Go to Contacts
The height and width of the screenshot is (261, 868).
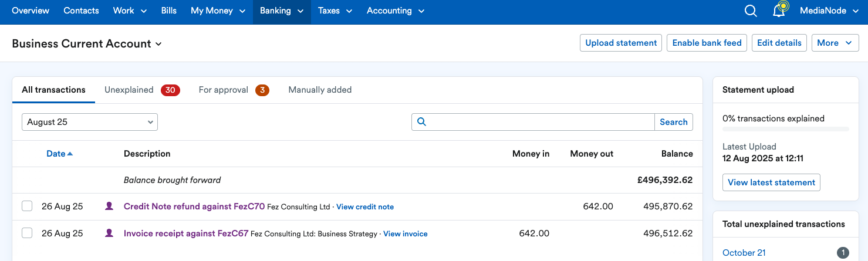(81, 11)
